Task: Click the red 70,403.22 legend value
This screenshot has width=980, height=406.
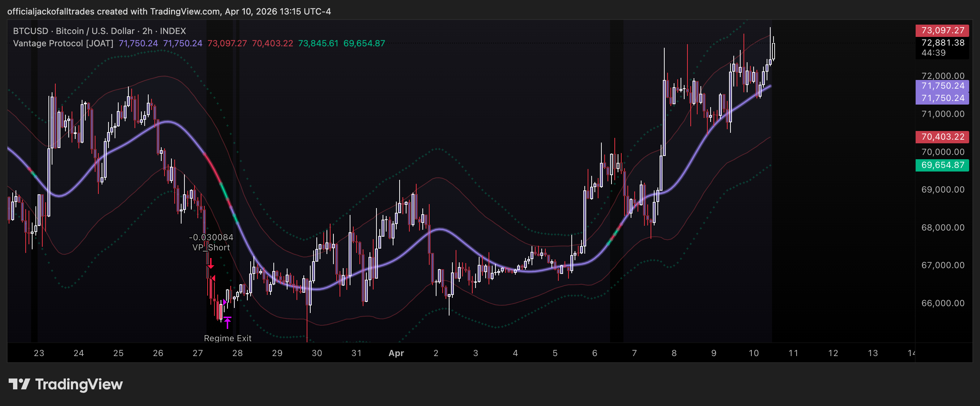Action: pos(272,43)
